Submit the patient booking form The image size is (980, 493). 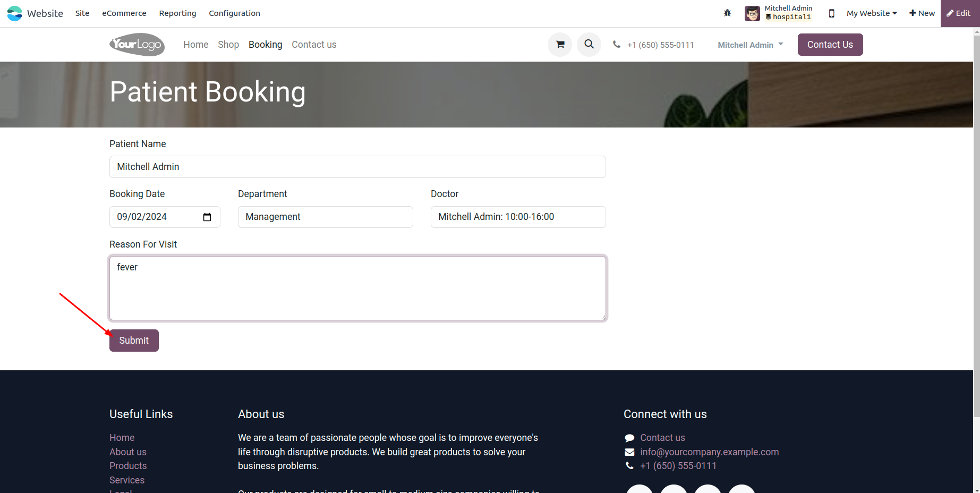[134, 341]
